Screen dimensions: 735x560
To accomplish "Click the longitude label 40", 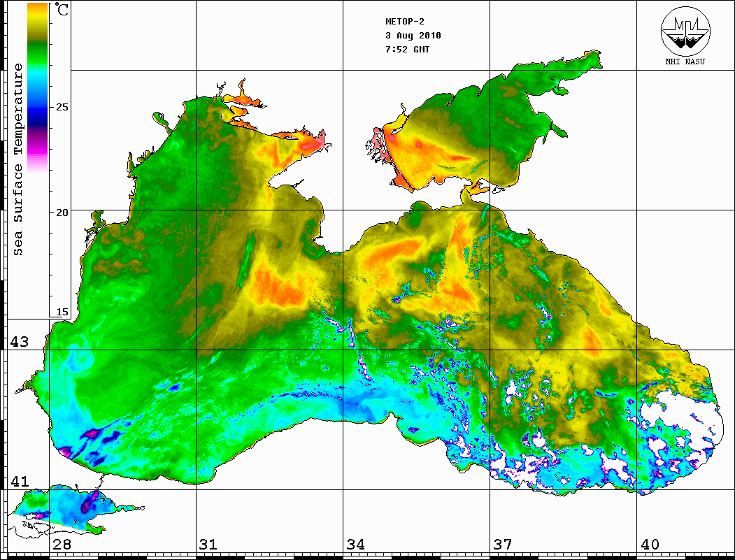I will [x=650, y=544].
